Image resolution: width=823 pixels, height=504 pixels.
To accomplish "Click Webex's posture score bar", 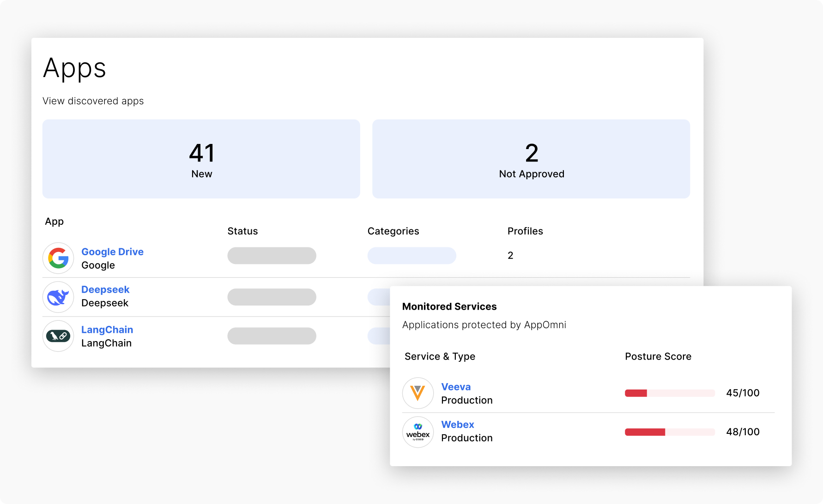I will (x=669, y=432).
